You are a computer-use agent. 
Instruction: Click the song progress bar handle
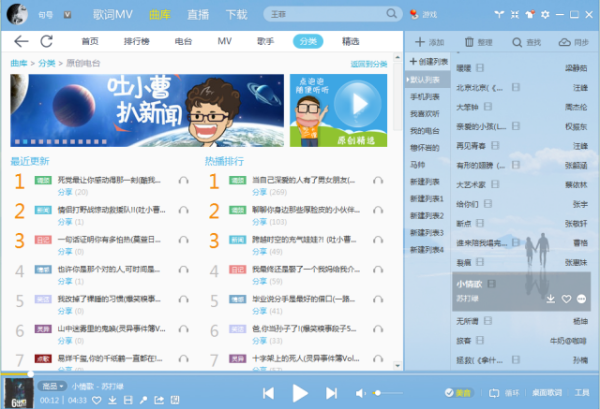(x=30, y=374)
